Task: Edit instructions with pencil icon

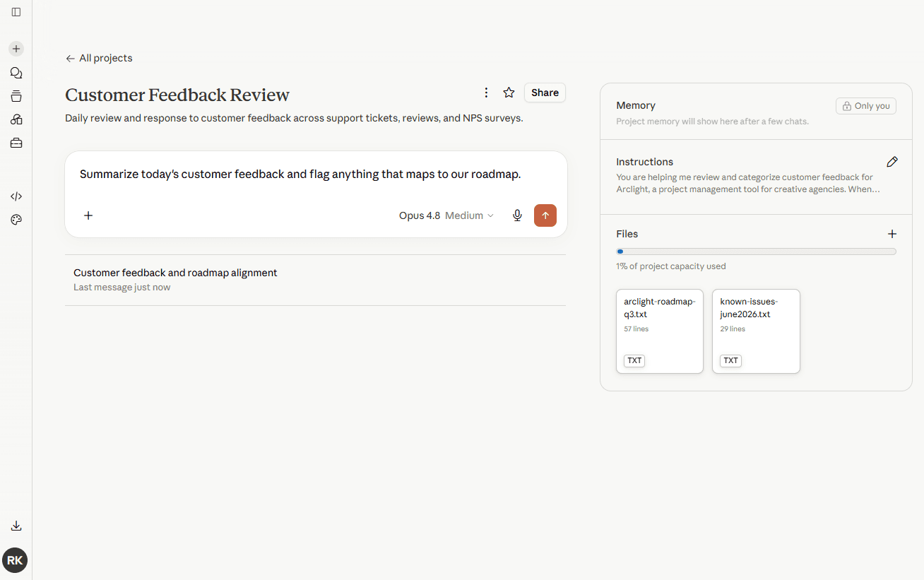Action: (892, 162)
